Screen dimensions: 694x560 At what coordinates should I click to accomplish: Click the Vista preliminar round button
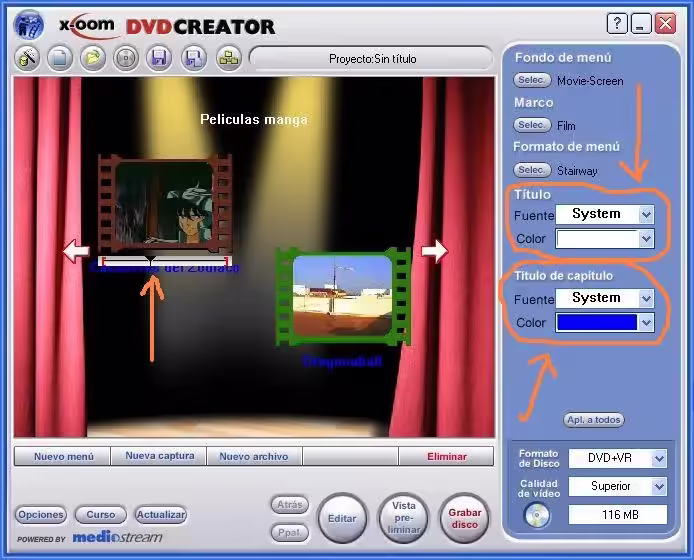(x=403, y=518)
